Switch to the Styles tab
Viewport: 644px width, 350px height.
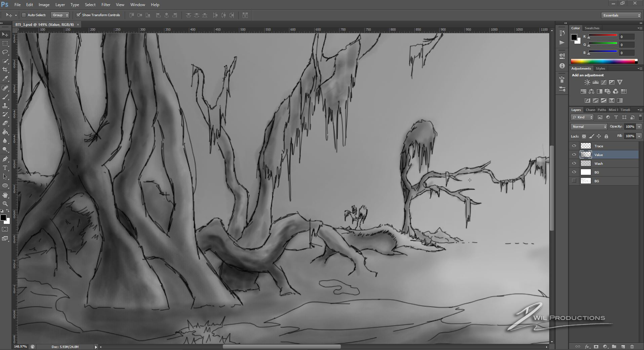click(x=600, y=69)
